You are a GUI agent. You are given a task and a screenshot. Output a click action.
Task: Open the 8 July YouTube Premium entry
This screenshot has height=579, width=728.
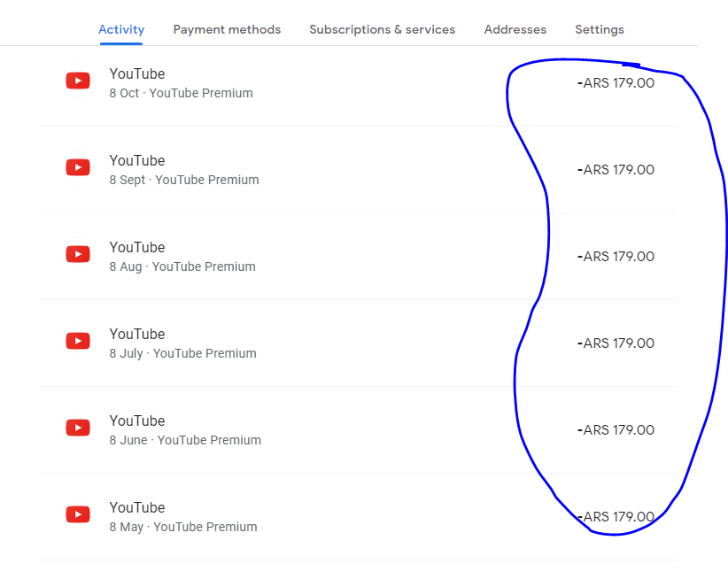coord(358,344)
